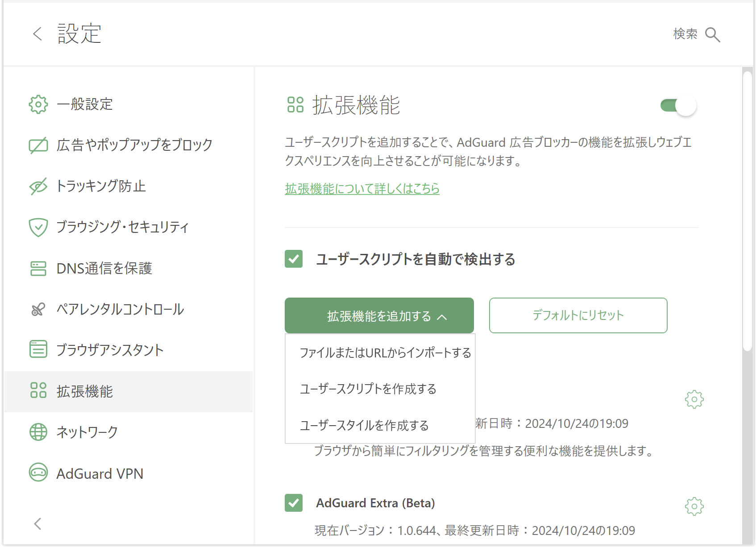Click the 拡張機能 heading icon in the main panel
This screenshot has width=756, height=547.
pos(295,105)
